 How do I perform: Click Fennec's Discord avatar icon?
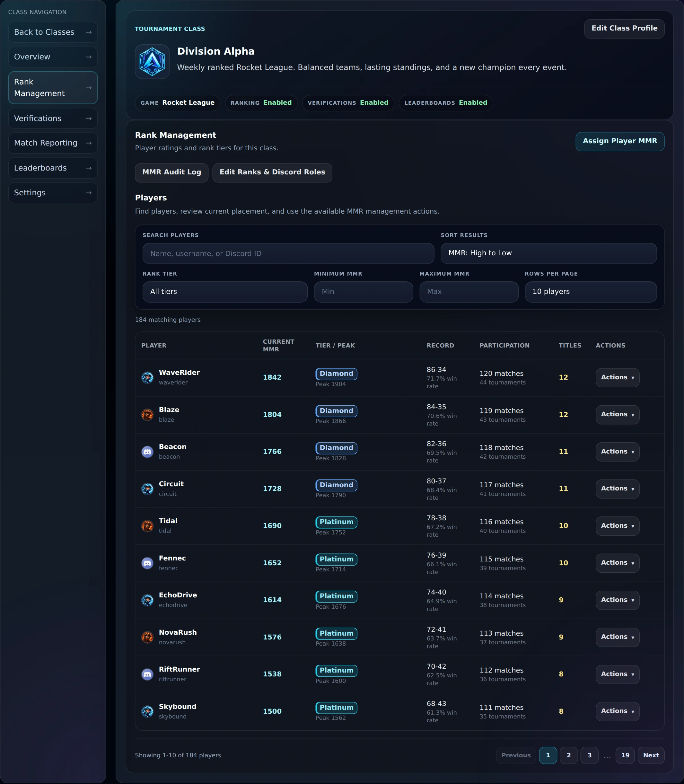(147, 563)
